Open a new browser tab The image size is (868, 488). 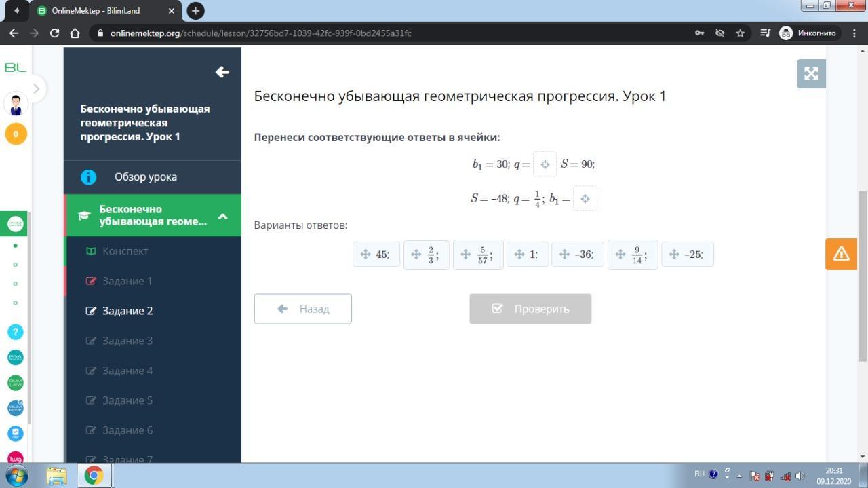tap(195, 11)
